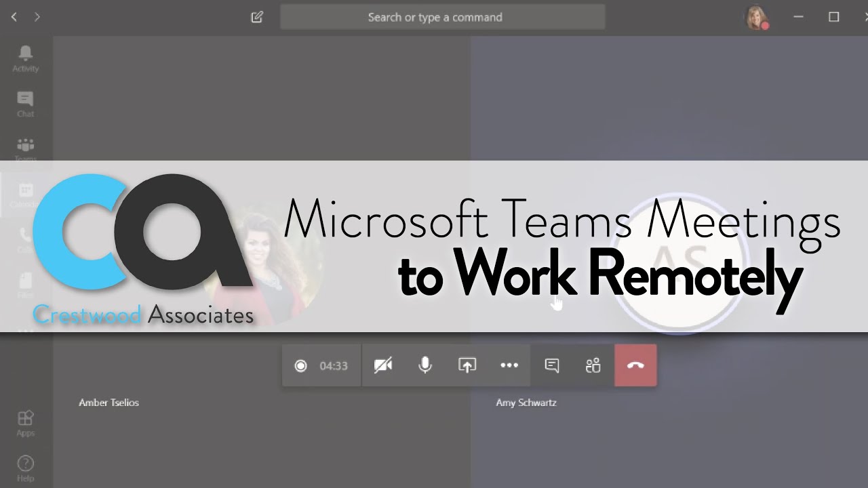Open more actions ellipsis menu
Screen dimensions: 868x488
509,365
